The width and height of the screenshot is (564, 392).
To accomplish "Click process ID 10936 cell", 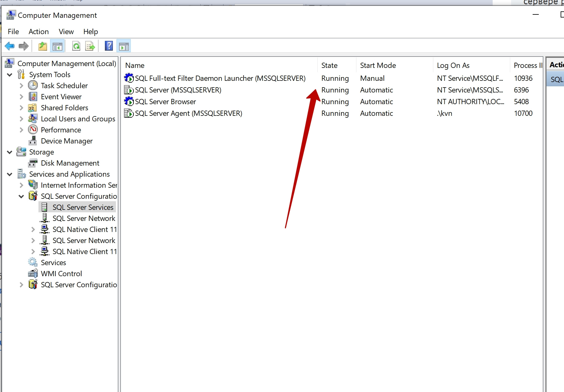I will click(523, 78).
